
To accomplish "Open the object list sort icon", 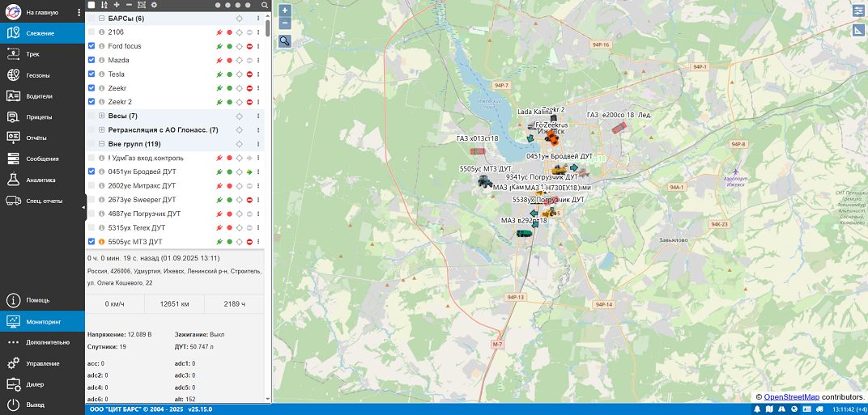I will point(104,5).
